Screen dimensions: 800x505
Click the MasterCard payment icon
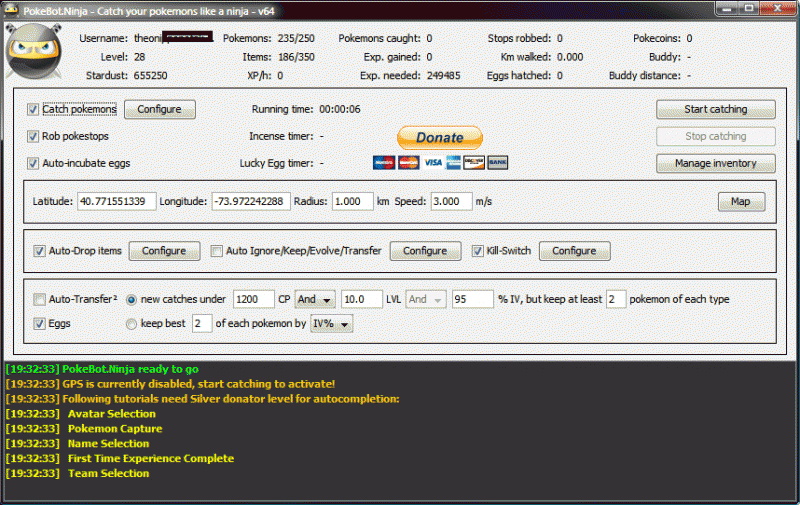408,163
